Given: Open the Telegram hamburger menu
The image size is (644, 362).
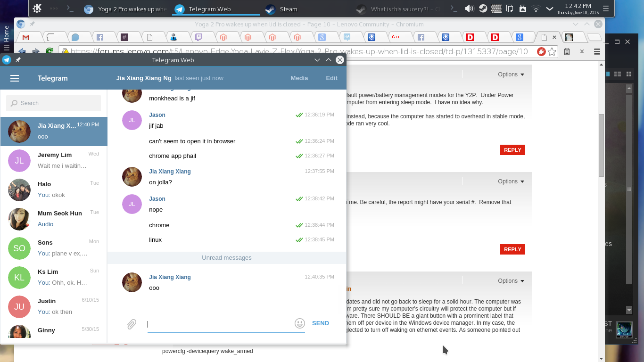Looking at the screenshot, I should [x=15, y=78].
